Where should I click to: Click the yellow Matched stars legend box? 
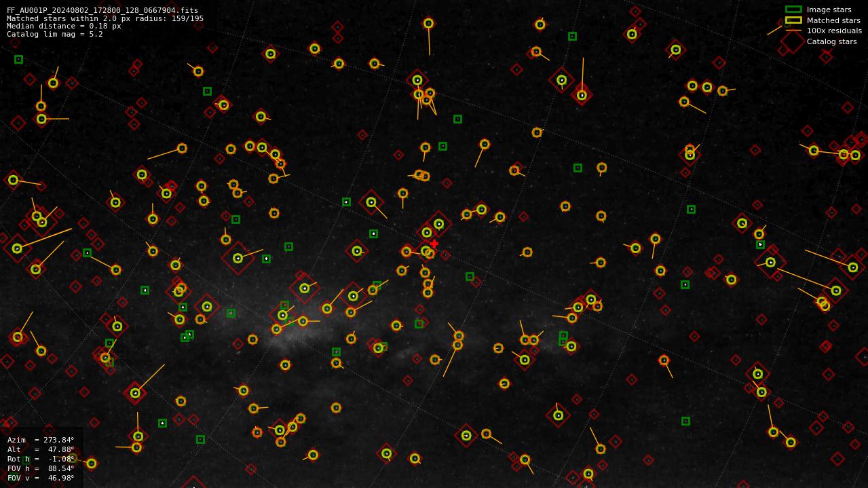793,20
